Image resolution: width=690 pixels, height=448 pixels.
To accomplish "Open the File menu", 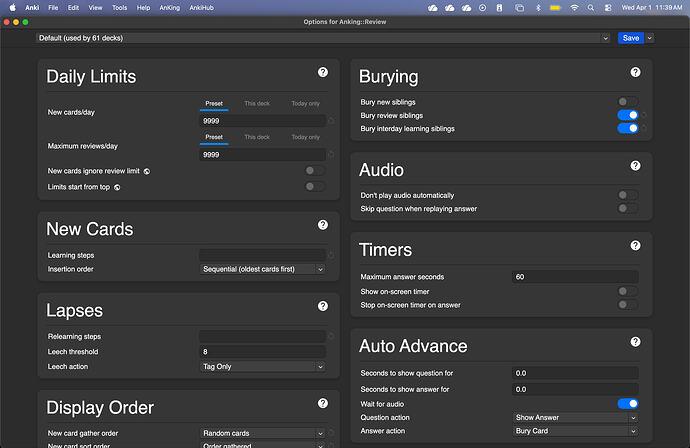I will coord(53,7).
